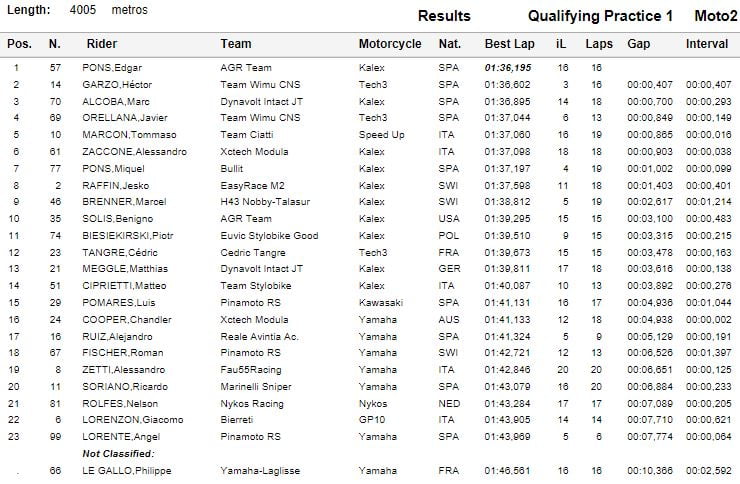740x484 pixels.
Task: Click the Moto2 class title
Action: coord(710,16)
